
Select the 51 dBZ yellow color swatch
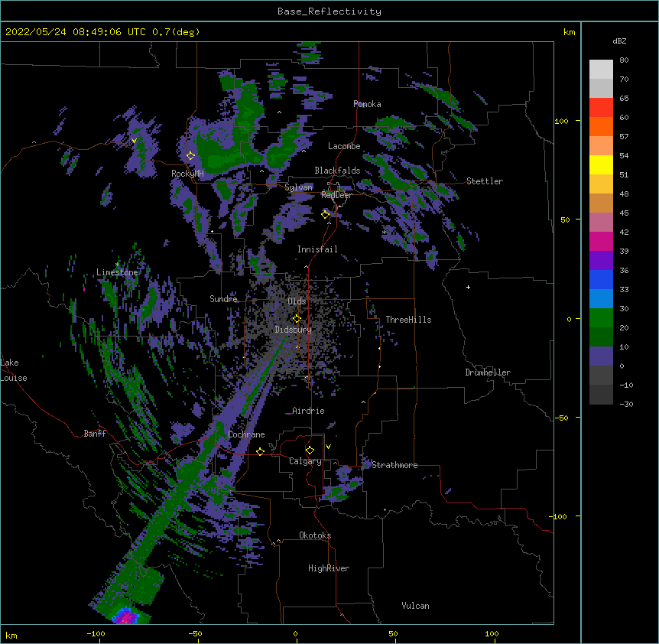pyautogui.click(x=601, y=164)
